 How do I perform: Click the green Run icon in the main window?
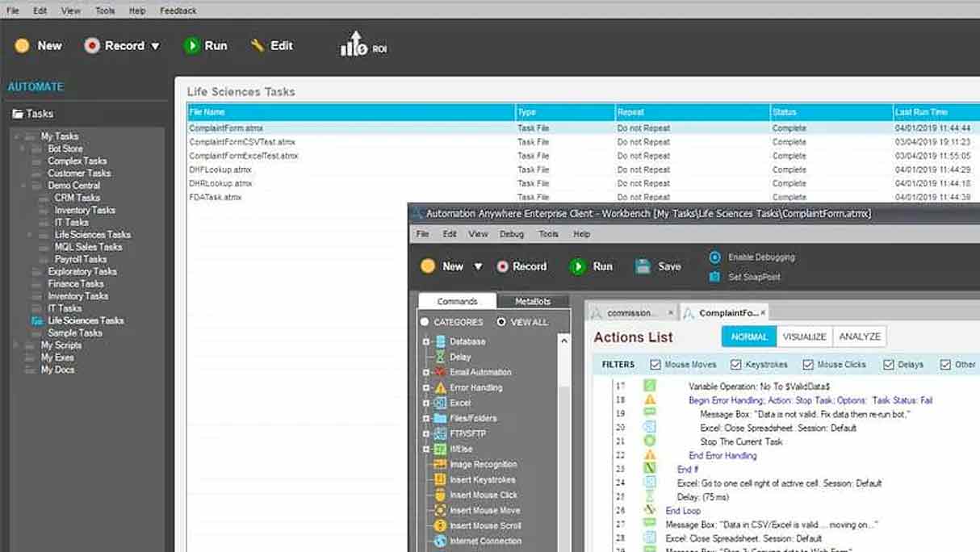(x=191, y=46)
